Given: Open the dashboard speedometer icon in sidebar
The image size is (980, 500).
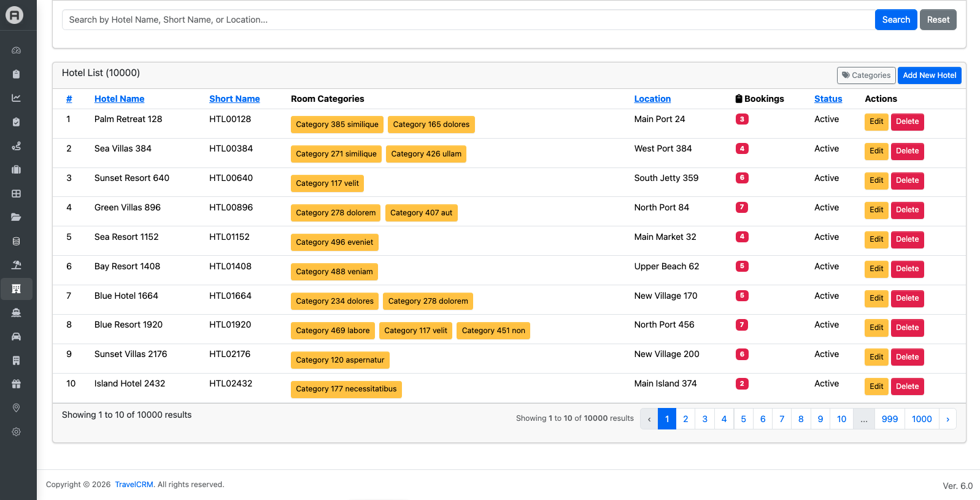Looking at the screenshot, I should tap(17, 50).
